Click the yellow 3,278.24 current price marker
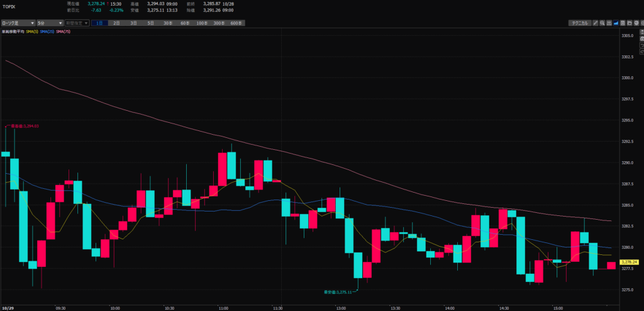The image size is (644, 311). click(x=629, y=262)
